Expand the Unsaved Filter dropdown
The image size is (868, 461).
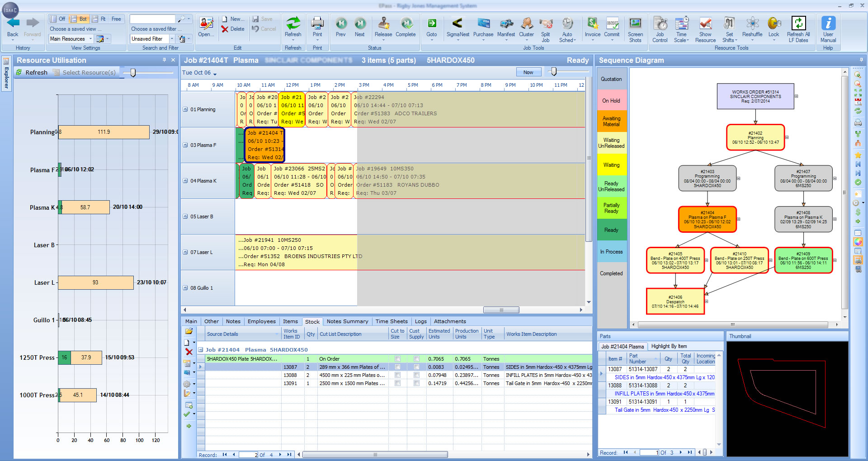pyautogui.click(x=172, y=39)
